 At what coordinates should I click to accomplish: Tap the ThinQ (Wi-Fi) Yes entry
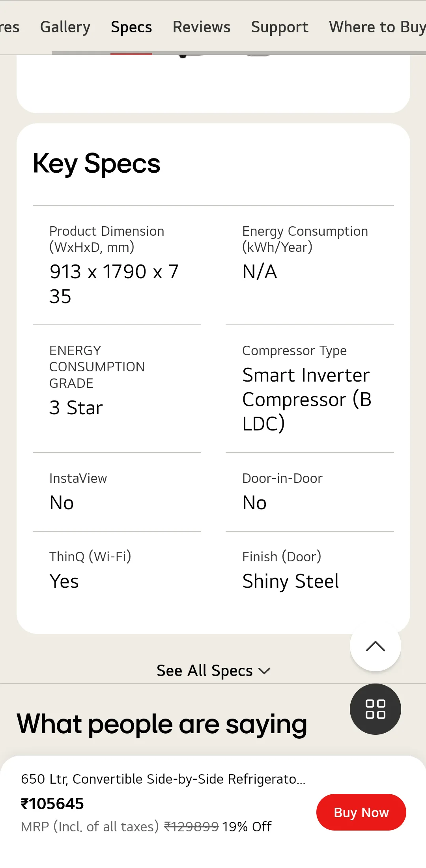pos(64,581)
